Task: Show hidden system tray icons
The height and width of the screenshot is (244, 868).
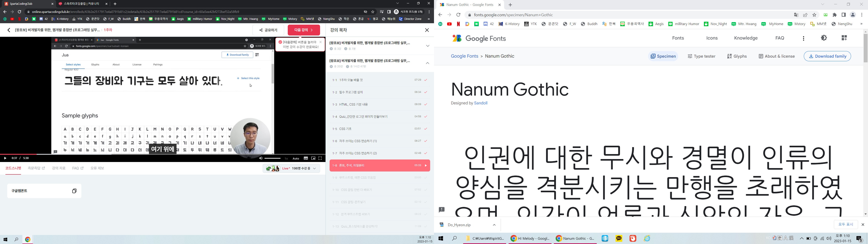Action: pos(802,238)
